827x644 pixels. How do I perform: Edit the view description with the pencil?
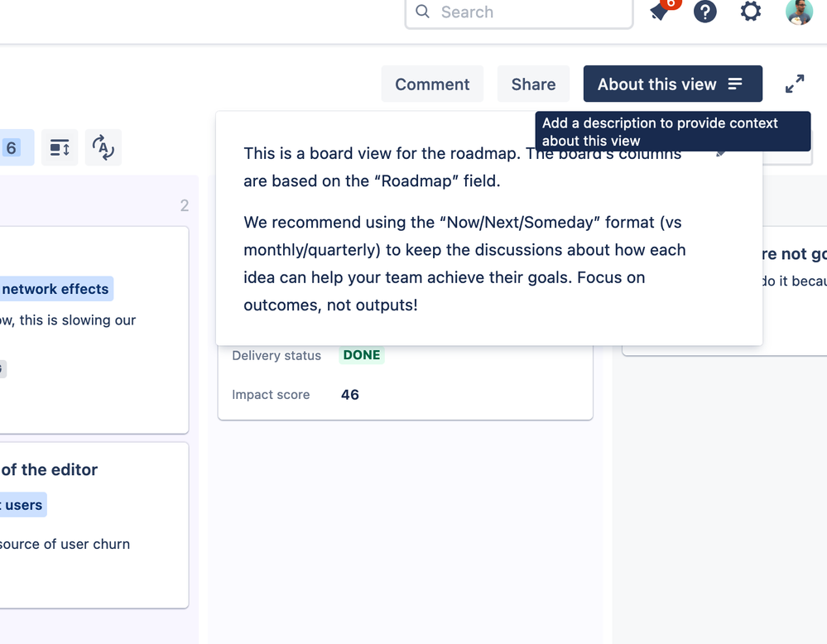click(x=721, y=152)
